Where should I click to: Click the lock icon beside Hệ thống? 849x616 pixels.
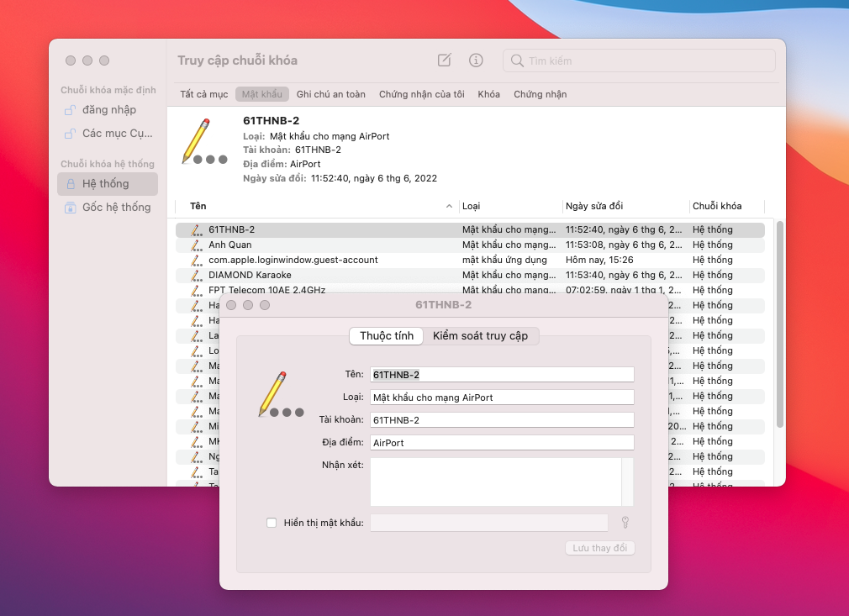coord(71,184)
